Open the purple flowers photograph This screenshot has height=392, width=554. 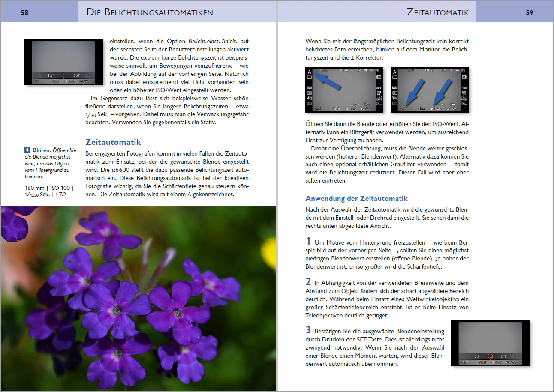point(138,299)
